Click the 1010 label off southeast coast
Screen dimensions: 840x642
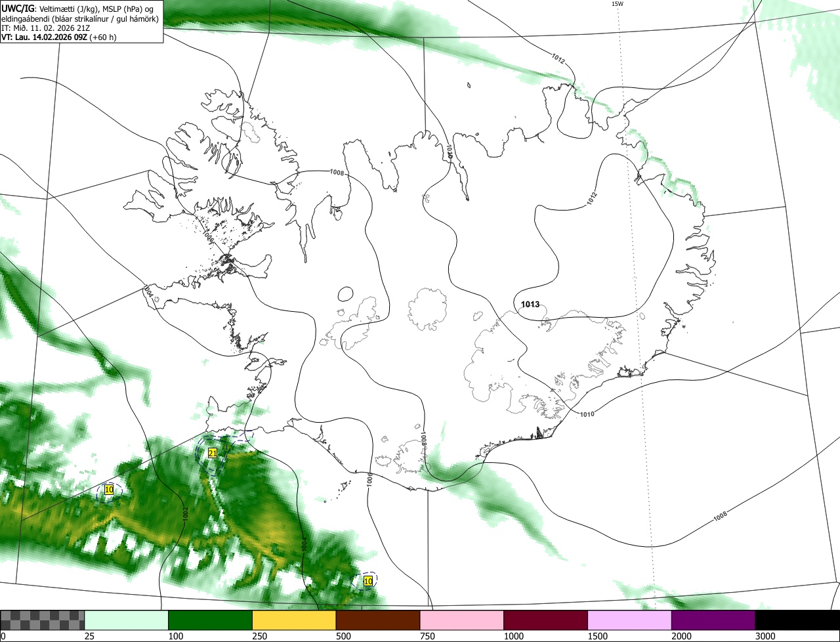point(587,414)
